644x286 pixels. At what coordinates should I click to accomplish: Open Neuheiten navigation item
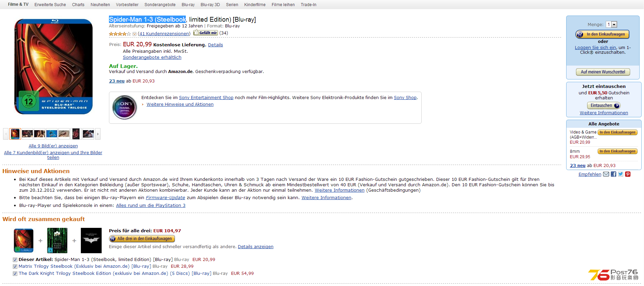100,5
